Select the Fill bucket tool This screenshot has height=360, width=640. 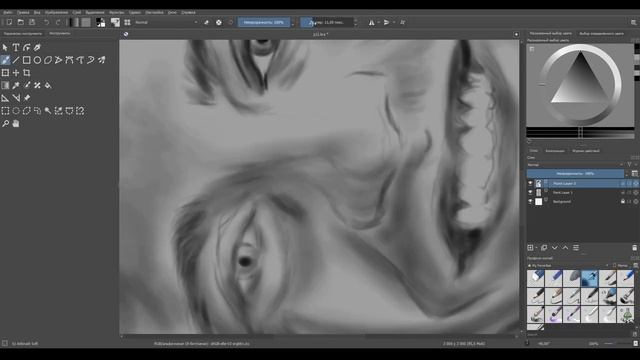pos(48,85)
